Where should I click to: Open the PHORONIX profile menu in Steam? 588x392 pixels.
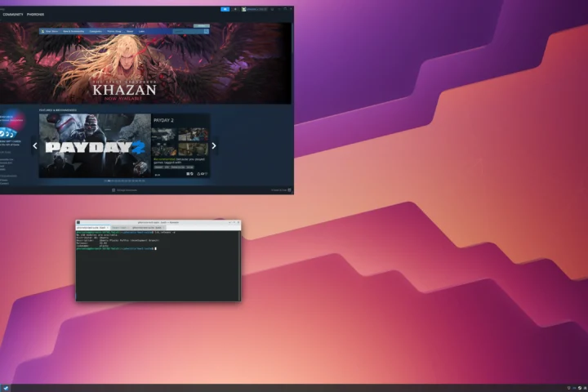35,14
